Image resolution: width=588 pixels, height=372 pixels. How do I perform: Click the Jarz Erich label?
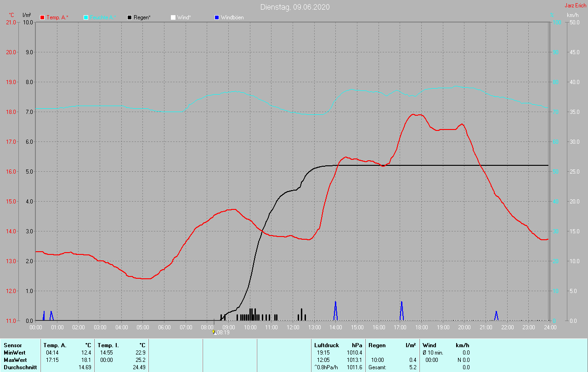click(575, 6)
